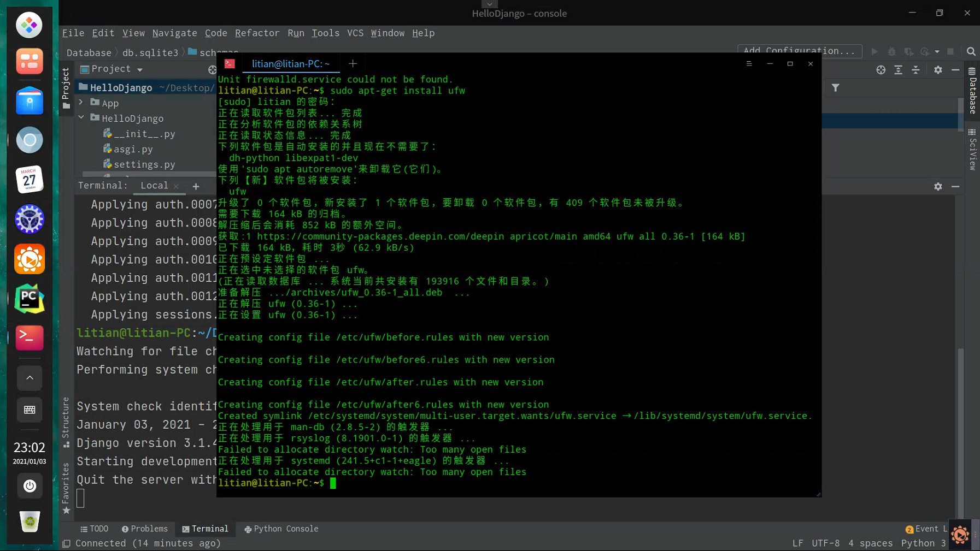Click LF line separator in status bar
Viewport: 980px width, 551px height.
tap(798, 543)
